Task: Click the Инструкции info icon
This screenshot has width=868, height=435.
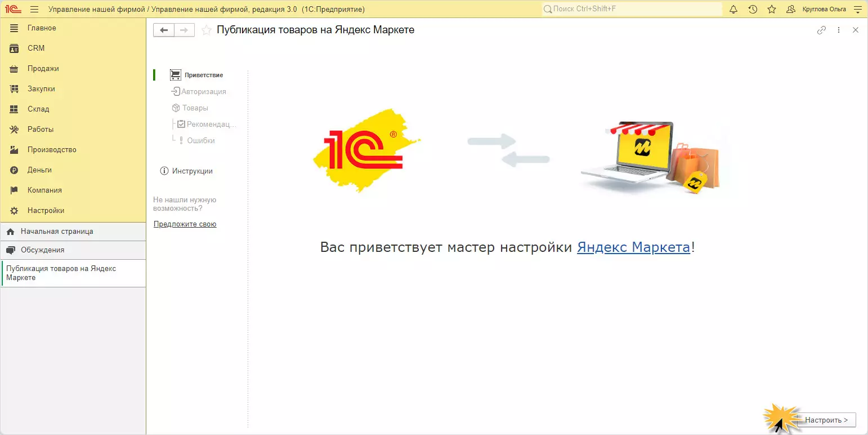Action: point(164,171)
